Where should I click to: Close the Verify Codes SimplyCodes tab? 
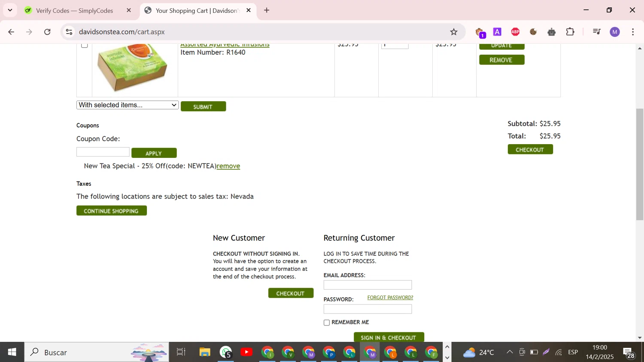click(129, 10)
